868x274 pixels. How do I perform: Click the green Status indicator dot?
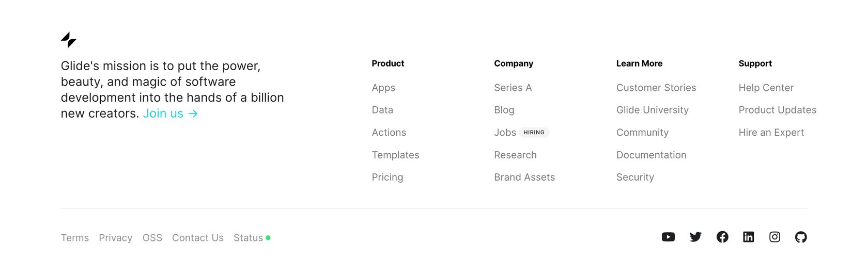click(268, 238)
